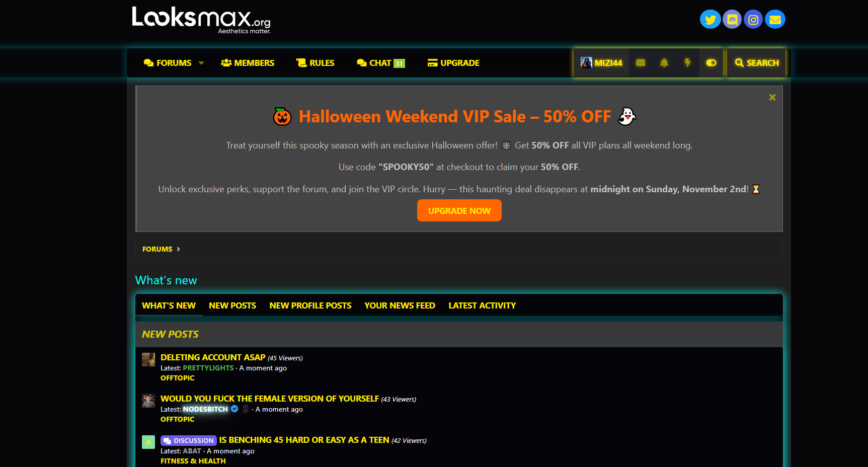Click the ABAT user avatar thumbnail
Screen dimensions: 868x467
[148, 442]
